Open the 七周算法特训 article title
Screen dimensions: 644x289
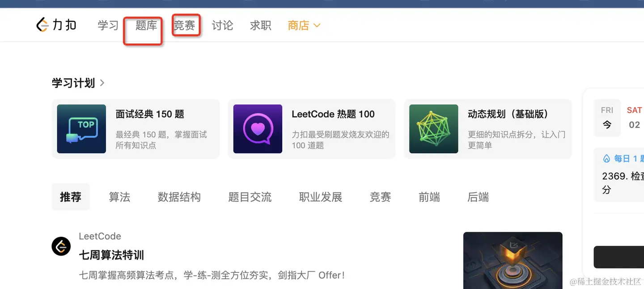click(111, 255)
